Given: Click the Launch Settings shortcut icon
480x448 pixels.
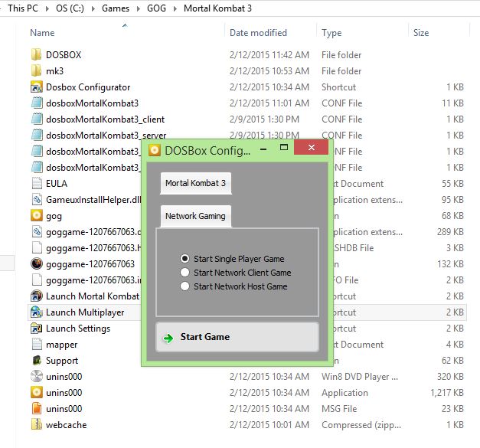Looking at the screenshot, I should (x=37, y=329).
